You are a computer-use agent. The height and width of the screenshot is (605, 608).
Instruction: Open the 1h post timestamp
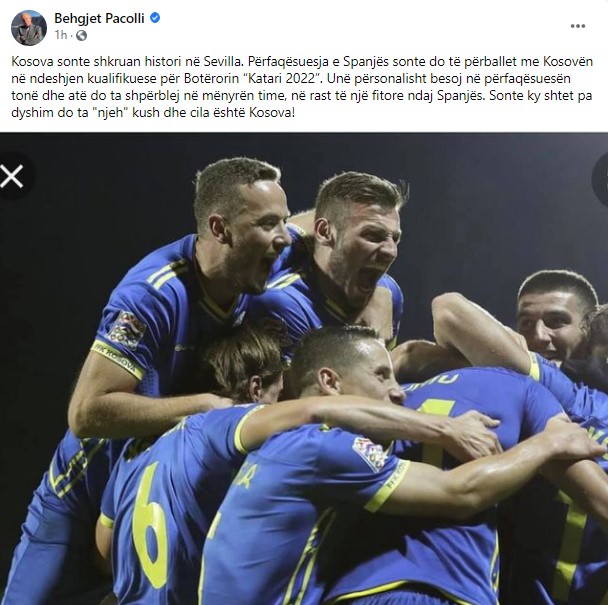tap(61, 35)
